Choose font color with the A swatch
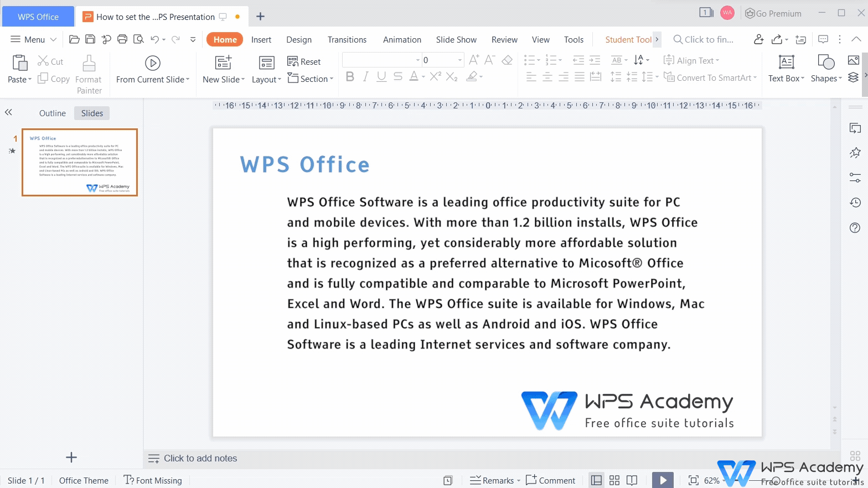Viewport: 868px width, 488px height. coord(414,76)
